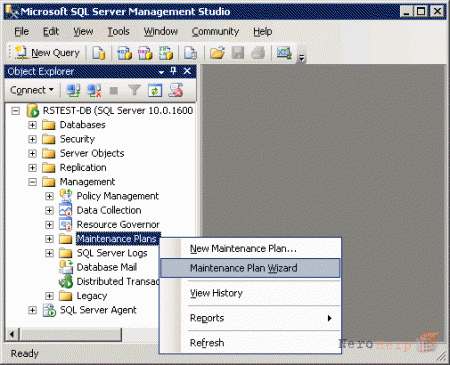Screen dimensions: 450x365
Task: Open the Connect dropdown in Object Explorer
Action: click(x=32, y=90)
